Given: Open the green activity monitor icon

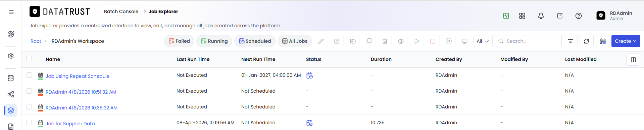Looking at the screenshot, I should (506, 16).
